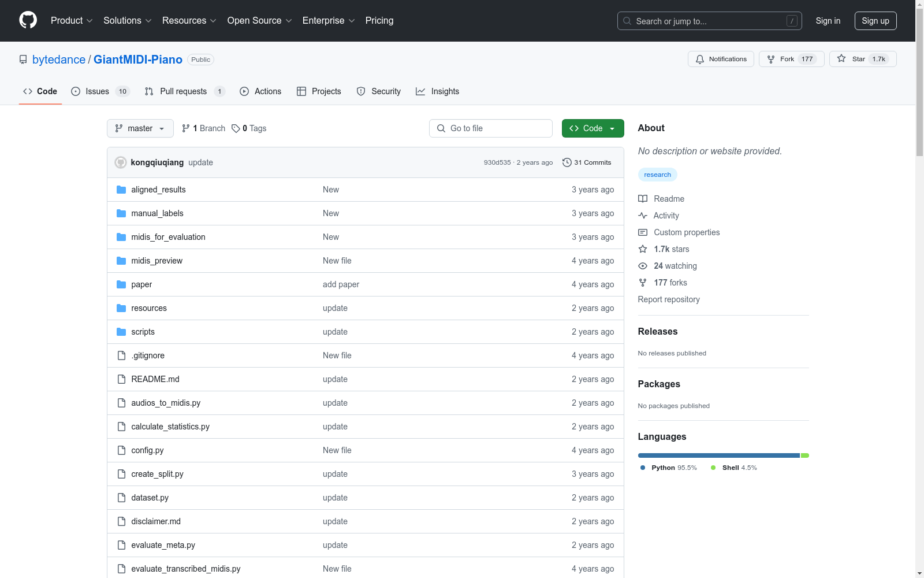Click the paper folder icon

point(121,284)
